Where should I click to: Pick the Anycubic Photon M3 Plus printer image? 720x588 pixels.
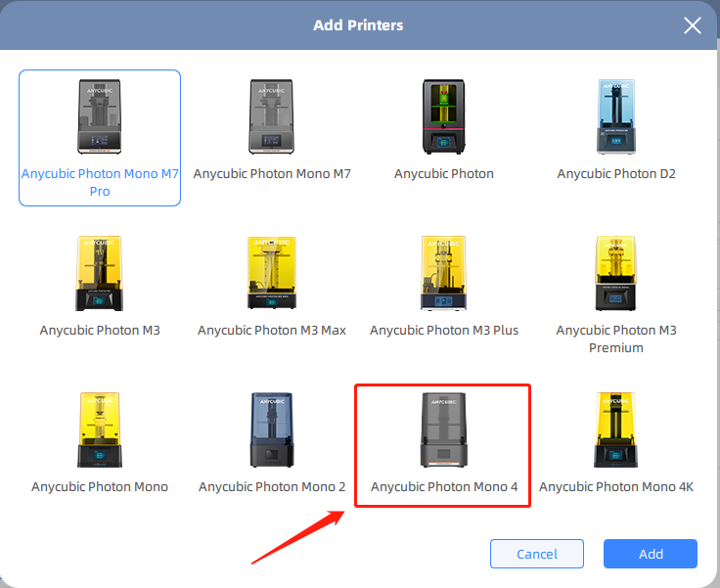click(x=443, y=273)
